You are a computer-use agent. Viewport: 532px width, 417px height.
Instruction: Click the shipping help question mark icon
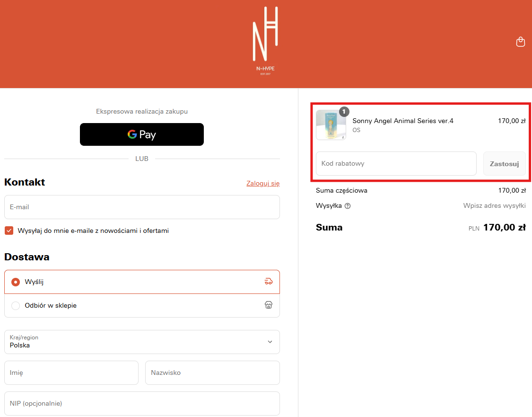[x=348, y=206]
